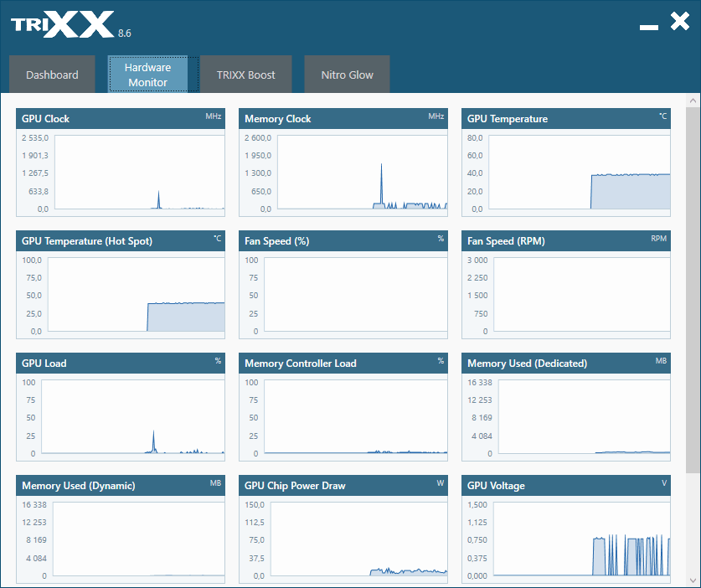Click the 'Memory Controller Load' title
Viewport: 701px width, 588px height.
pyautogui.click(x=301, y=363)
